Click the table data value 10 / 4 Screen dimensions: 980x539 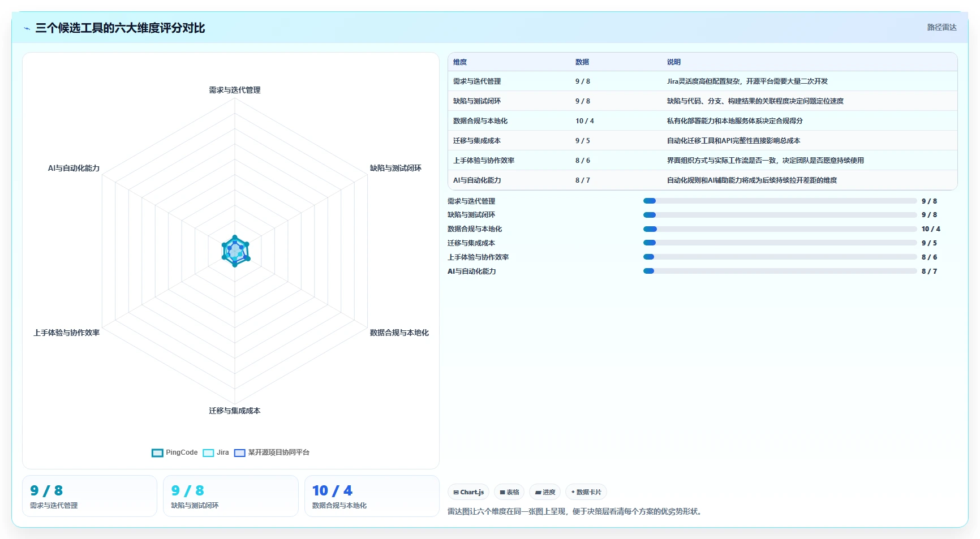(584, 121)
